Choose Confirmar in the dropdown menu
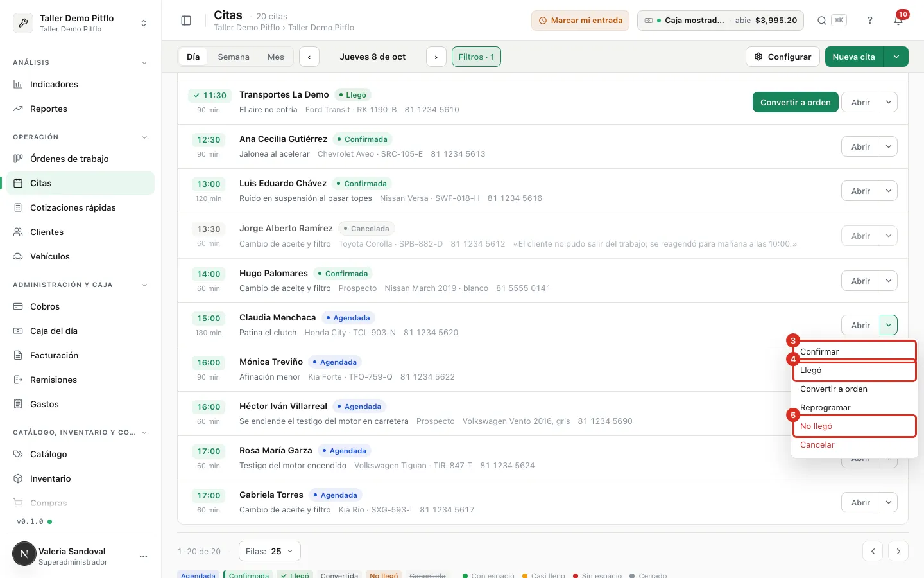 [855, 351]
